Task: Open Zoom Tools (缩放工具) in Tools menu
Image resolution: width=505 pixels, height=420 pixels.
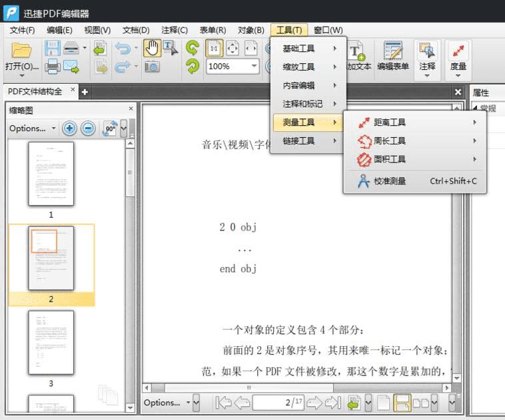Action: 308,67
